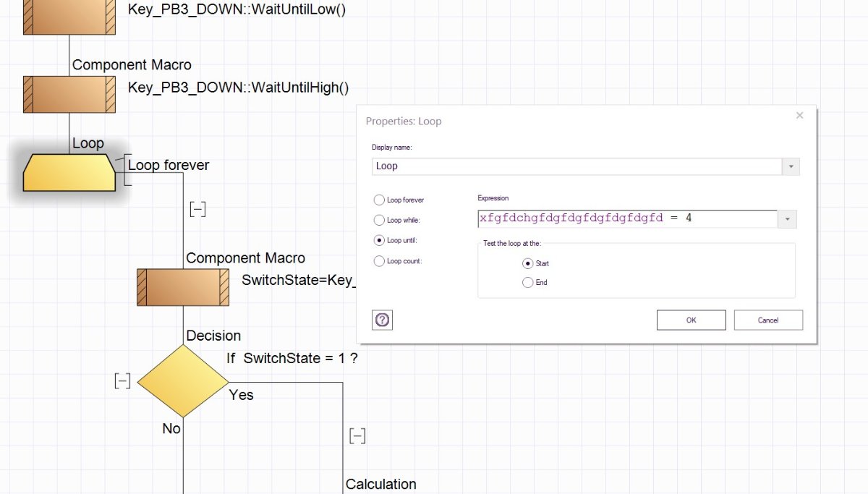Select the yellow Loop flowchart icon
This screenshot has width=868, height=494.
69,172
